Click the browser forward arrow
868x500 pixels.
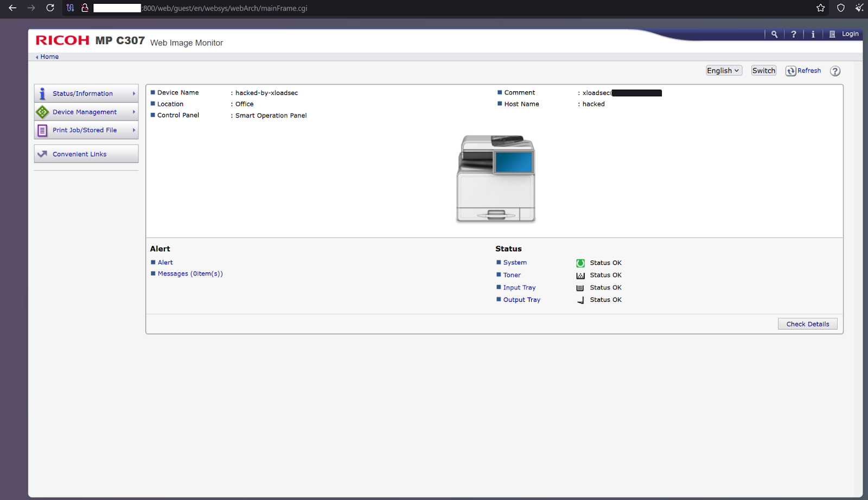point(31,8)
